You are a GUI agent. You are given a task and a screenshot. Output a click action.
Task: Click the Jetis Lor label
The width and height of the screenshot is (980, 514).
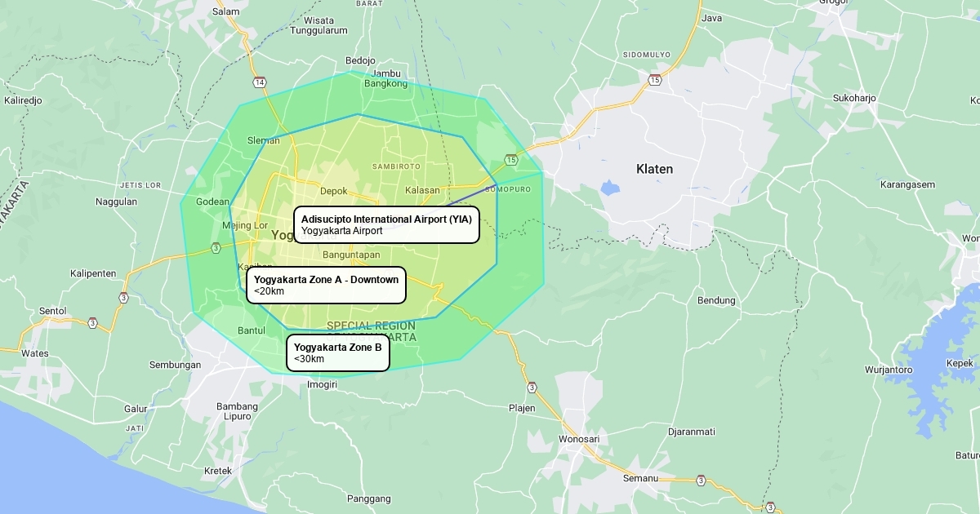pos(140,185)
